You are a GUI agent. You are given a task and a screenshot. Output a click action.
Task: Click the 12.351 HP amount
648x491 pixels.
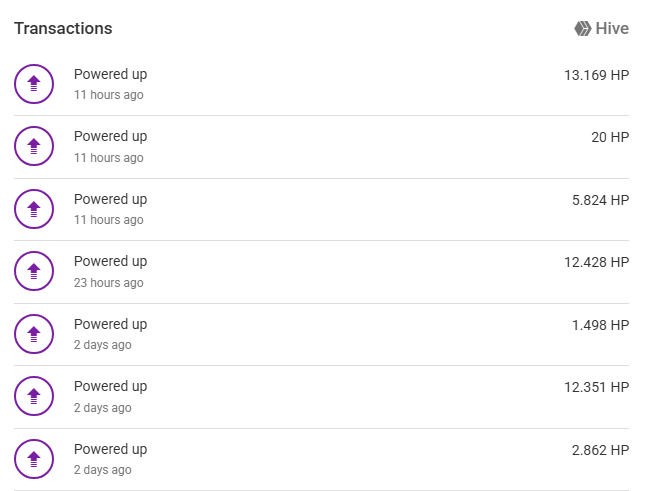tap(597, 387)
